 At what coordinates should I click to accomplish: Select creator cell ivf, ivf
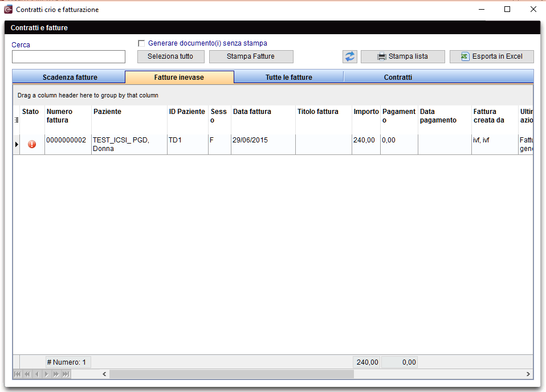pos(495,144)
